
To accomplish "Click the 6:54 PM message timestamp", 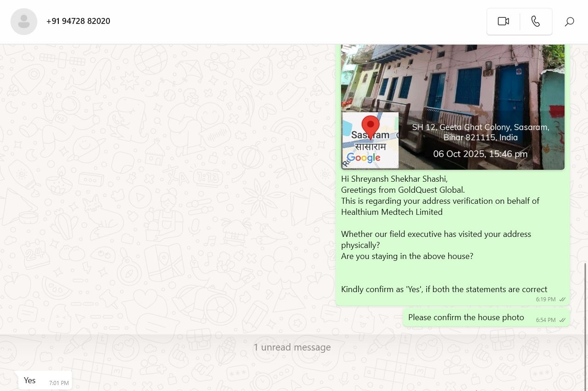I will [x=546, y=320].
